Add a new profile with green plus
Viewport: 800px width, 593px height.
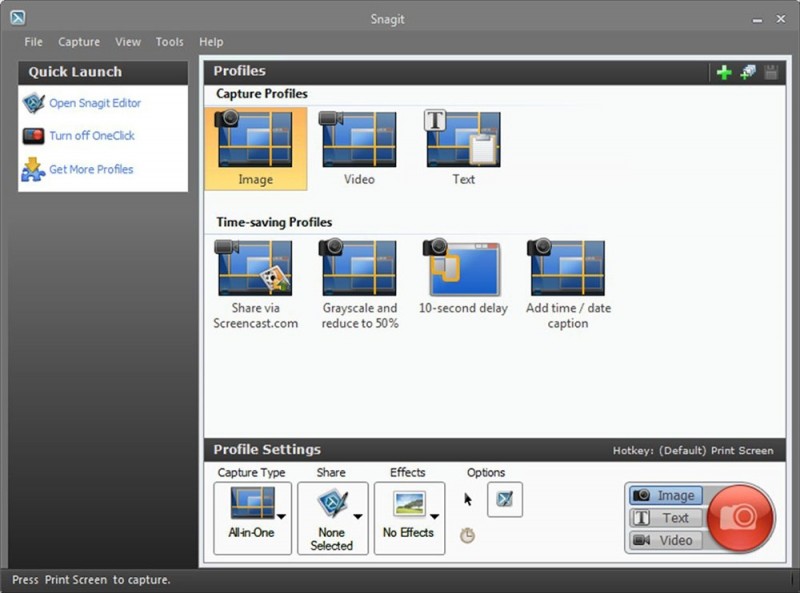(x=723, y=72)
